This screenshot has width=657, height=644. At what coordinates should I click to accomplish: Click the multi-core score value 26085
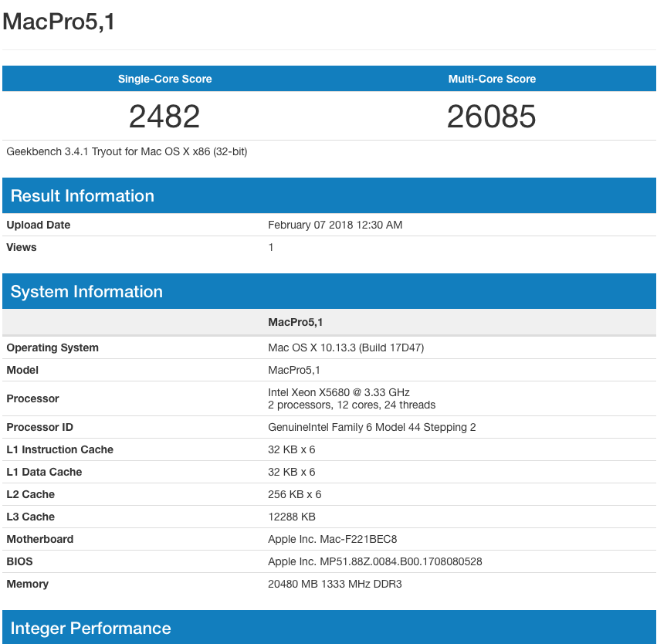tap(492, 117)
